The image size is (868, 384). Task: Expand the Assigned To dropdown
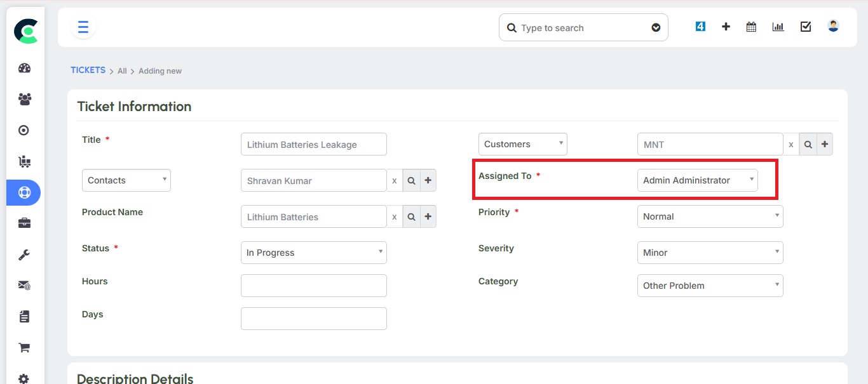[x=697, y=180]
